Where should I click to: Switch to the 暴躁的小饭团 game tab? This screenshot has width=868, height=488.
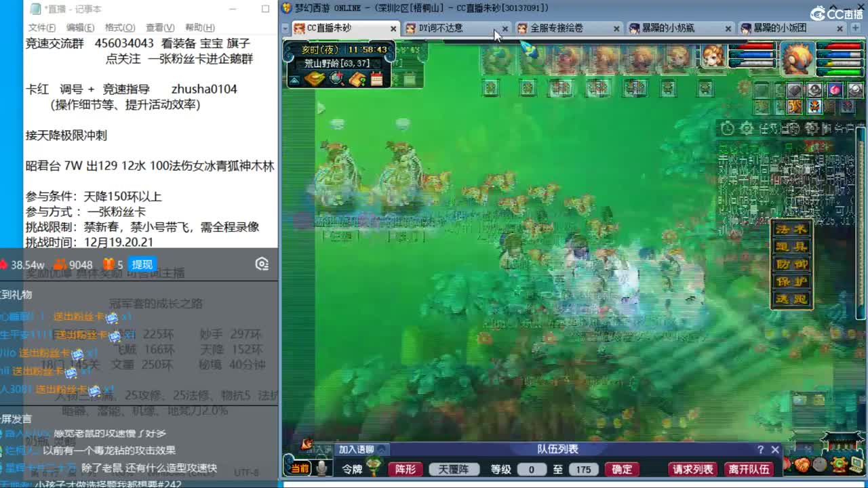tap(791, 28)
